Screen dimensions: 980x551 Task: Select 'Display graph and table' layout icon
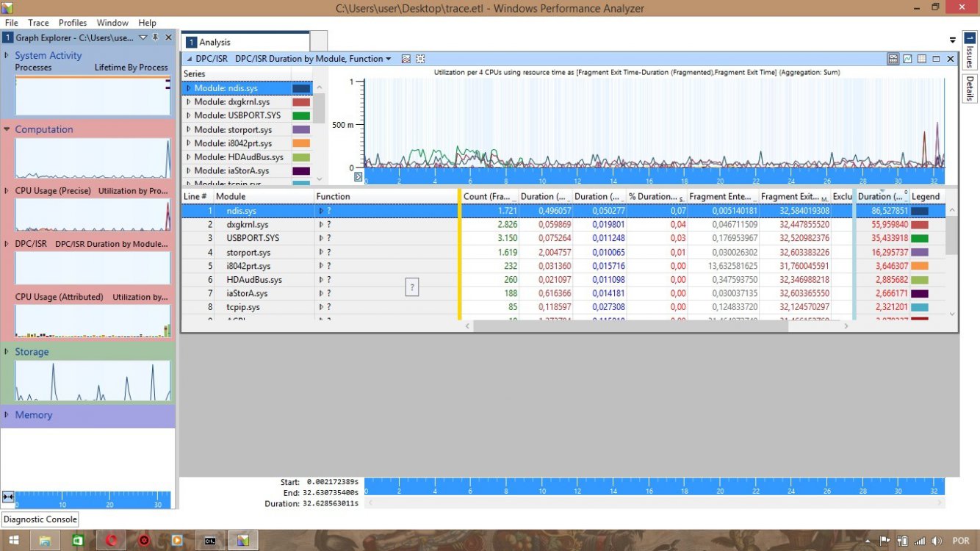click(893, 59)
